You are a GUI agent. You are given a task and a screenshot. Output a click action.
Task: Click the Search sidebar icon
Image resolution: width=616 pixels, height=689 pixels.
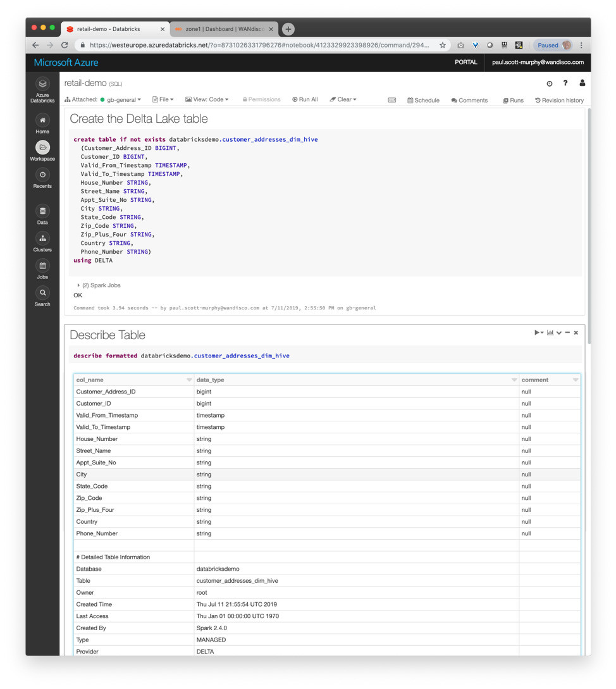tap(42, 293)
